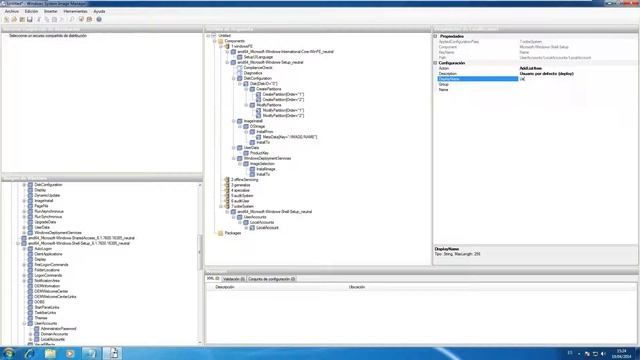Select CreatePartition[Order="1"] in answer file

coord(283,94)
